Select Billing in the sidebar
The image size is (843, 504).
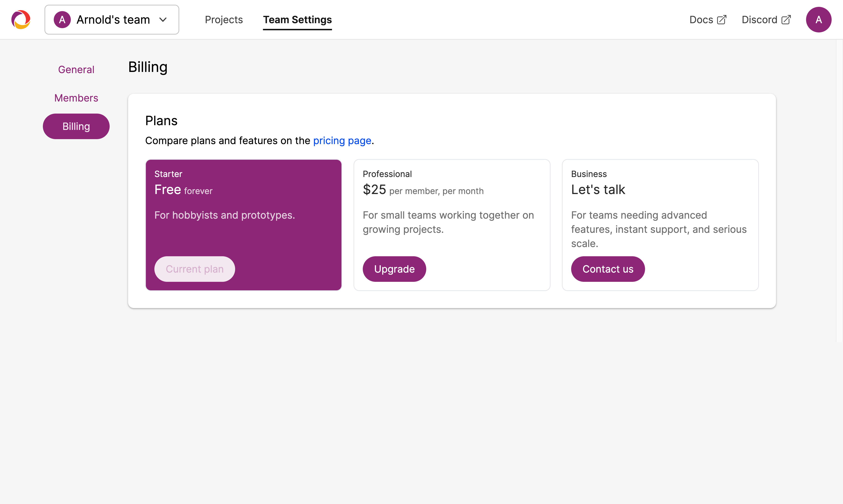76,126
